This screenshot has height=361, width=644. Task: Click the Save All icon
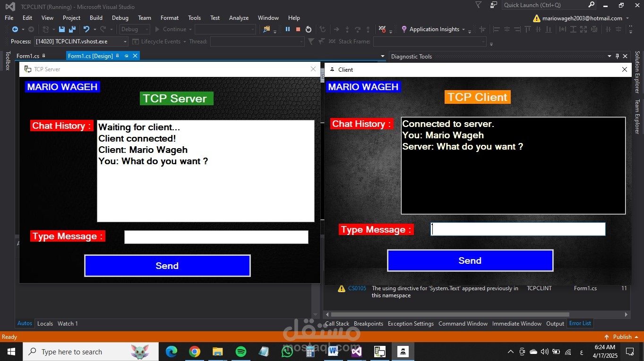[x=72, y=29]
